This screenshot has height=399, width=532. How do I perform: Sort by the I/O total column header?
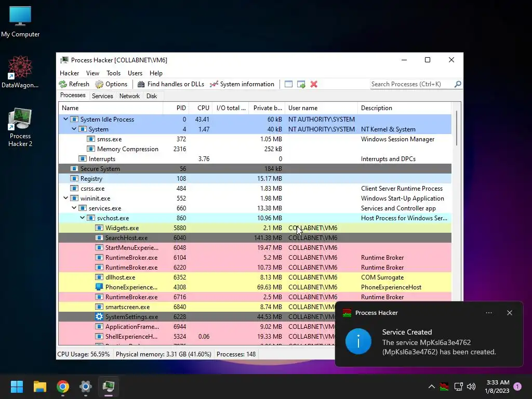[x=230, y=108]
